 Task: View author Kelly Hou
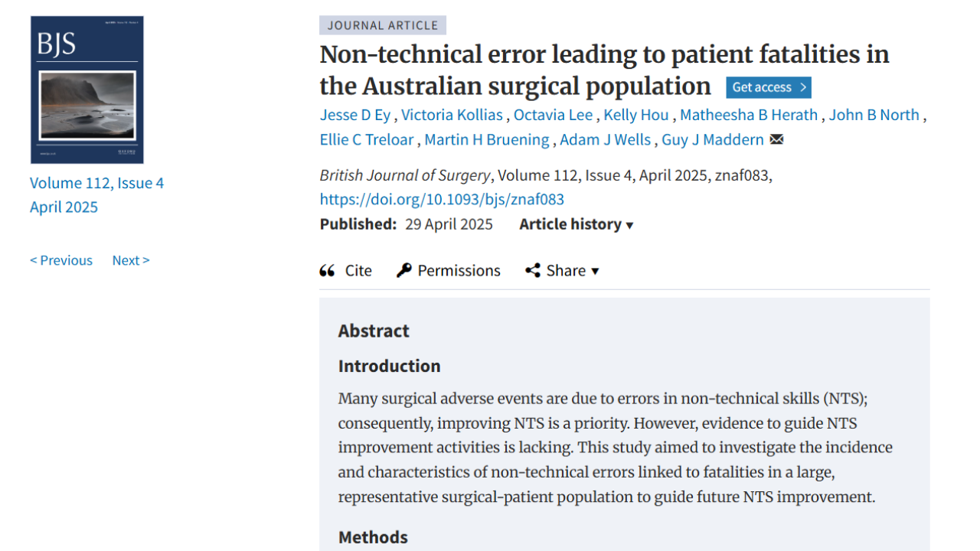pyautogui.click(x=636, y=115)
